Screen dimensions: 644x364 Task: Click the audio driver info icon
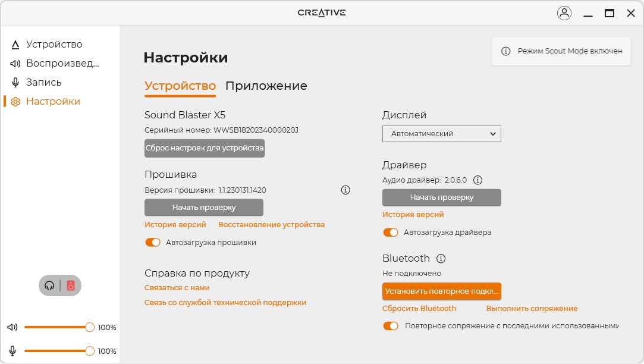477,180
